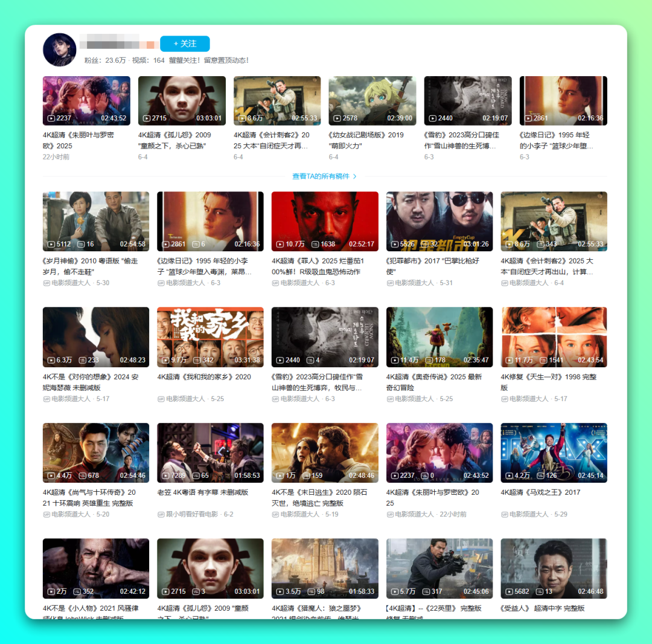
Task: Open 幼女战记剧场版 2019 thumbnail
Action: coord(372,101)
